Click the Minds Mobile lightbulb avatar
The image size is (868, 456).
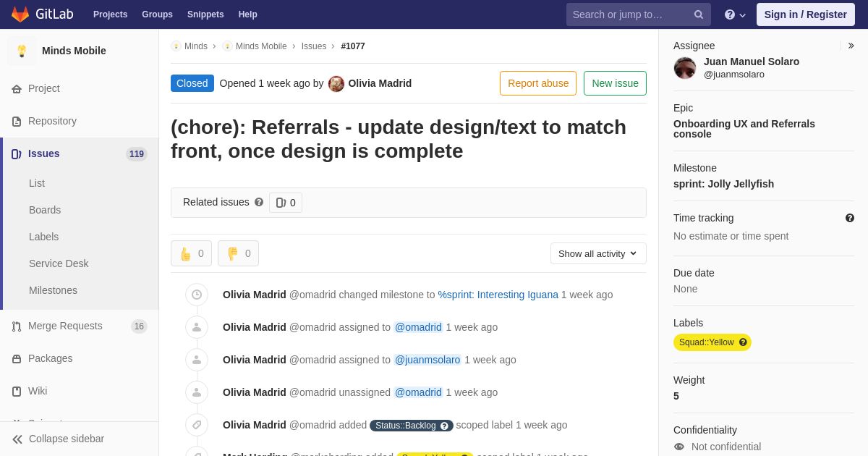point(22,51)
